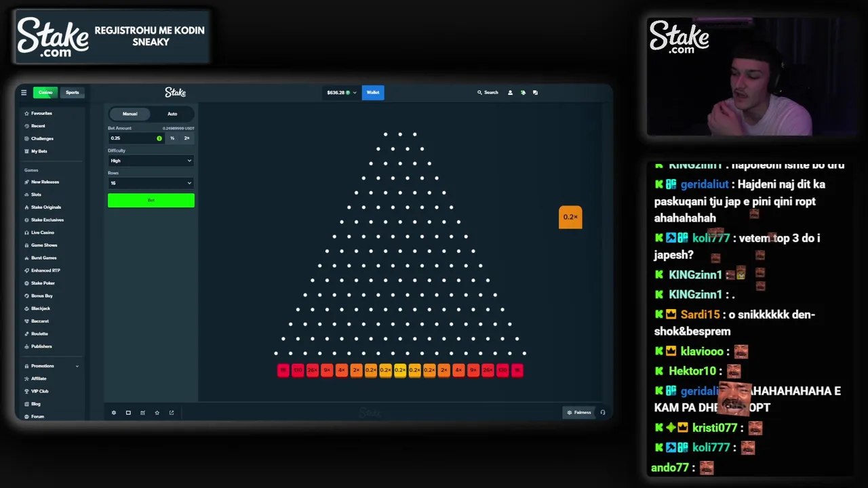The height and width of the screenshot is (488, 868).
Task: Open live stats chart icon
Action: [142, 413]
